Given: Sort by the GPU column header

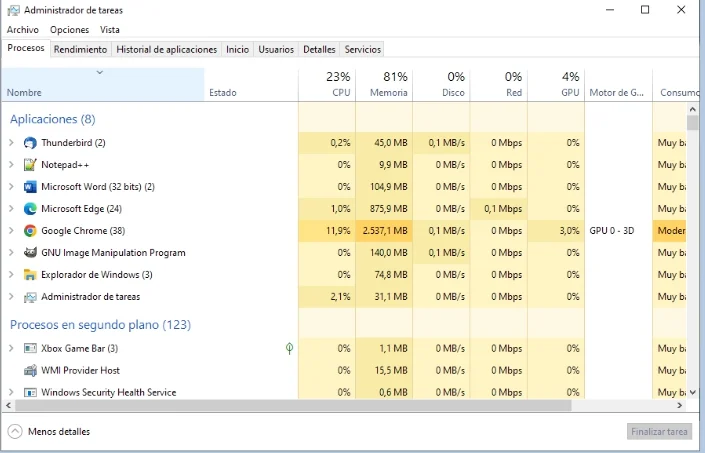Looking at the screenshot, I should click(x=556, y=85).
